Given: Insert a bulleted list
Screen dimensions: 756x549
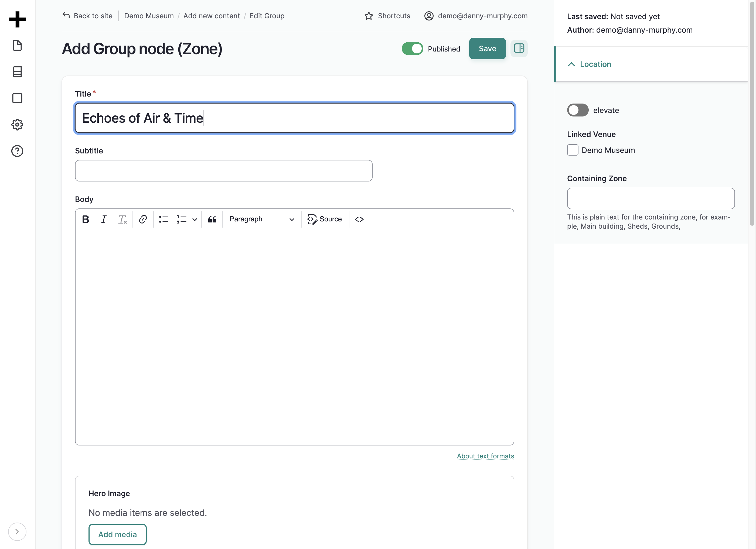Looking at the screenshot, I should [164, 219].
